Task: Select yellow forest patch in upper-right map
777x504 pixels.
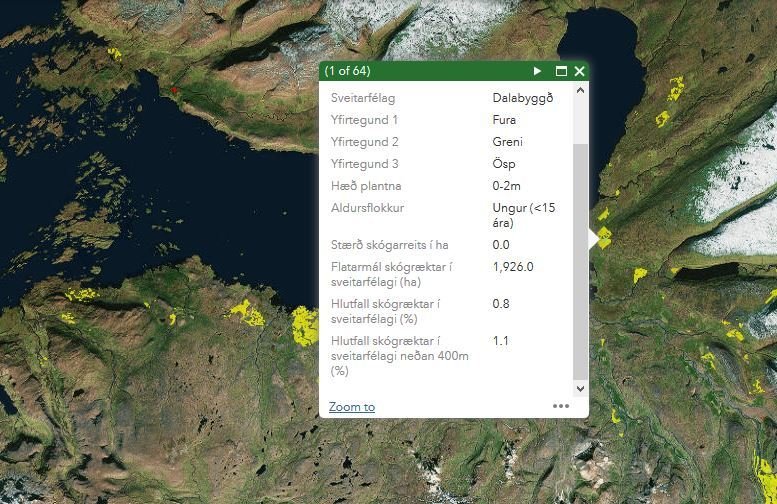Action: coord(669,88)
